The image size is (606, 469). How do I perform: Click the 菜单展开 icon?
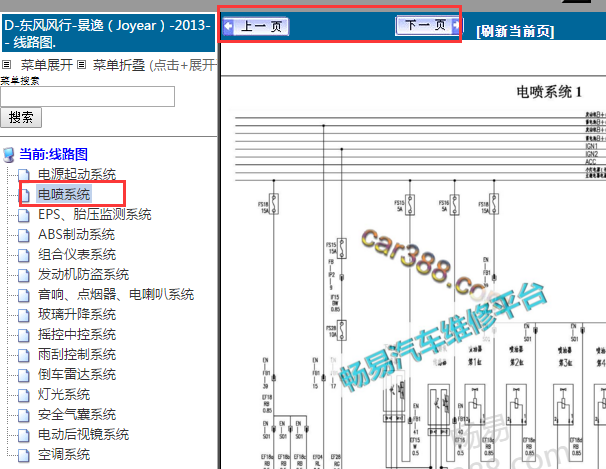click(7, 65)
